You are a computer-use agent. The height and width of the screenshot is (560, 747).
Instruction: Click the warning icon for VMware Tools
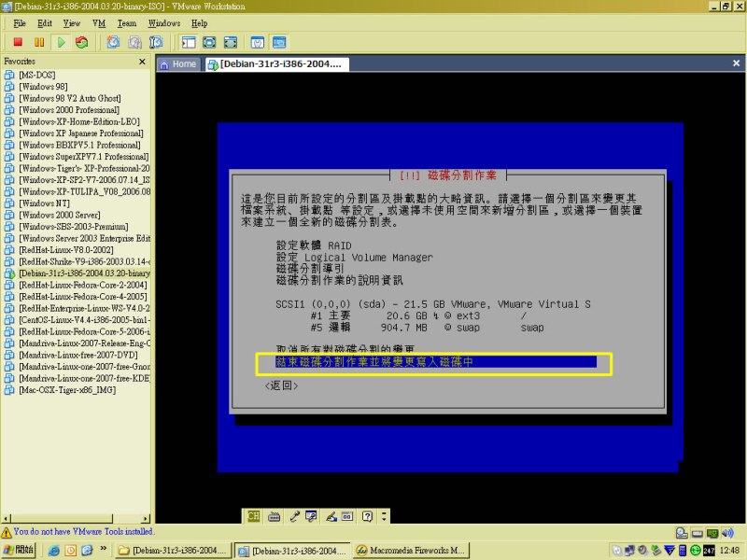pos(7,532)
